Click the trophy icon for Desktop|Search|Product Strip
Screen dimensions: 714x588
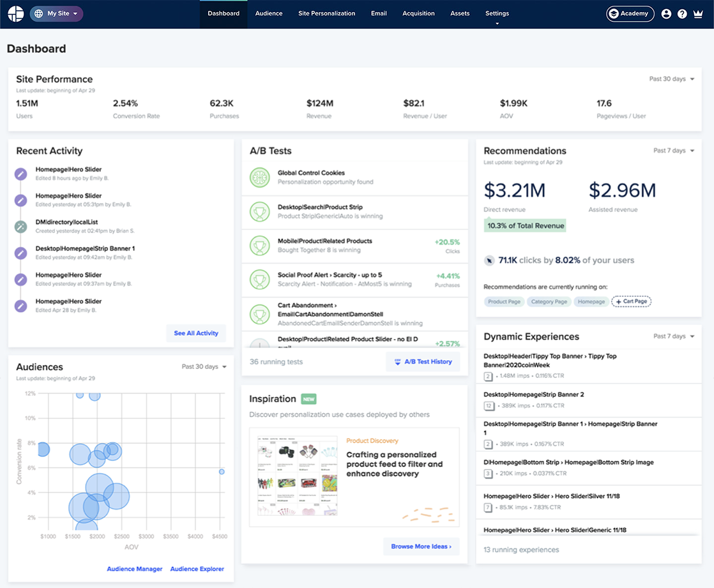coord(259,211)
